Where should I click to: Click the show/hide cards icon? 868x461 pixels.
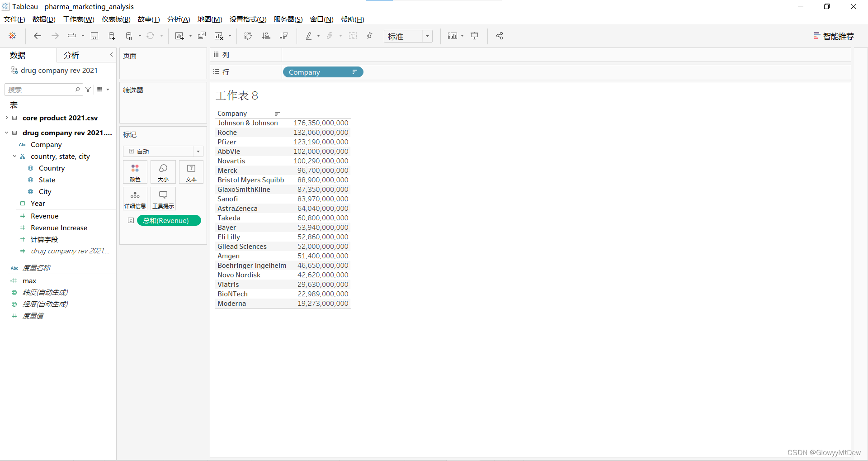pos(453,36)
